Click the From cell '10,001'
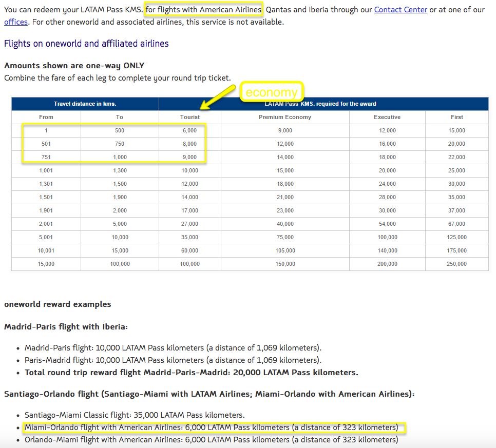The width and height of the screenshot is (496, 448). click(46, 250)
